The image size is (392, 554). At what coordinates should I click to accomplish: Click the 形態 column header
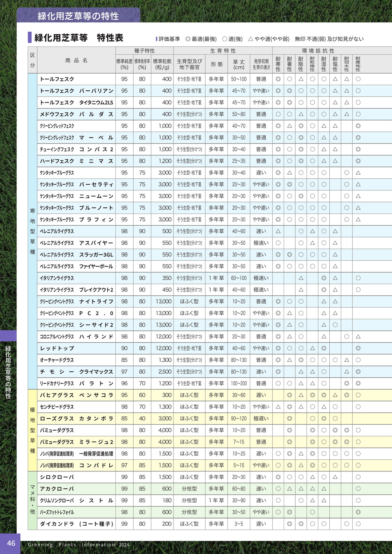click(x=216, y=64)
